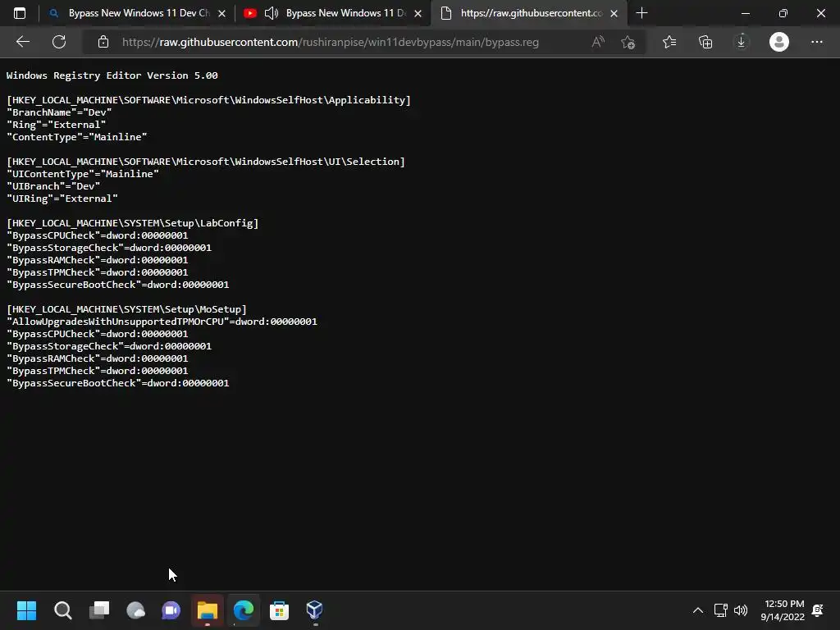This screenshot has height=630, width=840.
Task: Open a new browser tab
Action: (641, 13)
